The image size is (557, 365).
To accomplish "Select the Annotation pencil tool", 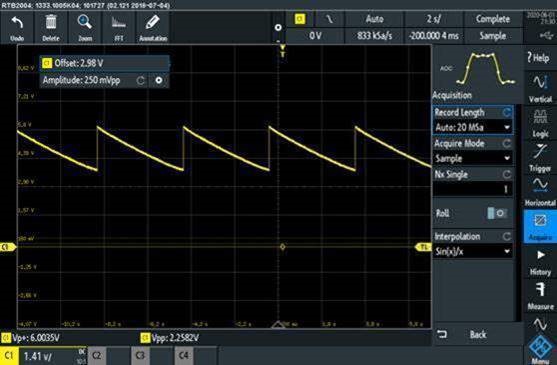I will (153, 28).
